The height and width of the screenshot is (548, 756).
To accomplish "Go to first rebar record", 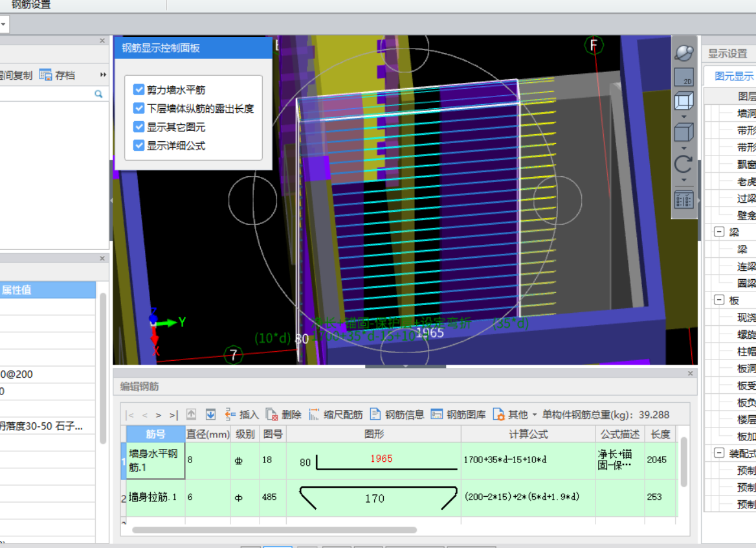I will (x=129, y=415).
